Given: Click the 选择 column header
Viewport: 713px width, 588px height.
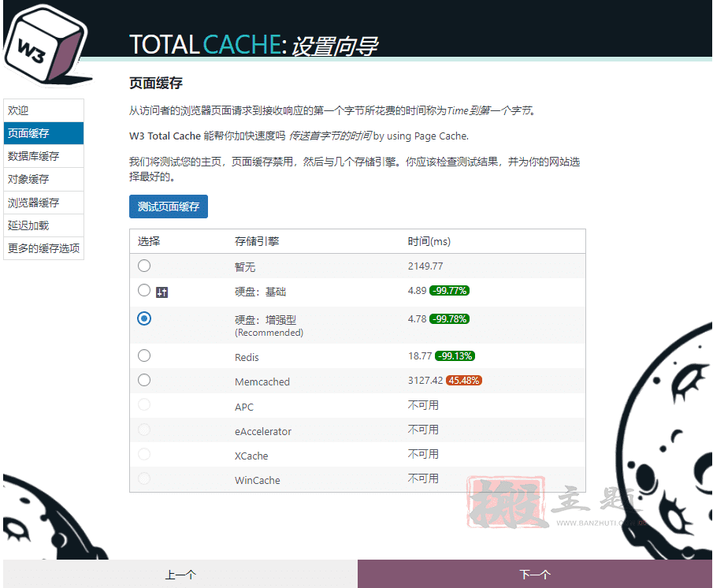Looking at the screenshot, I should point(149,241).
